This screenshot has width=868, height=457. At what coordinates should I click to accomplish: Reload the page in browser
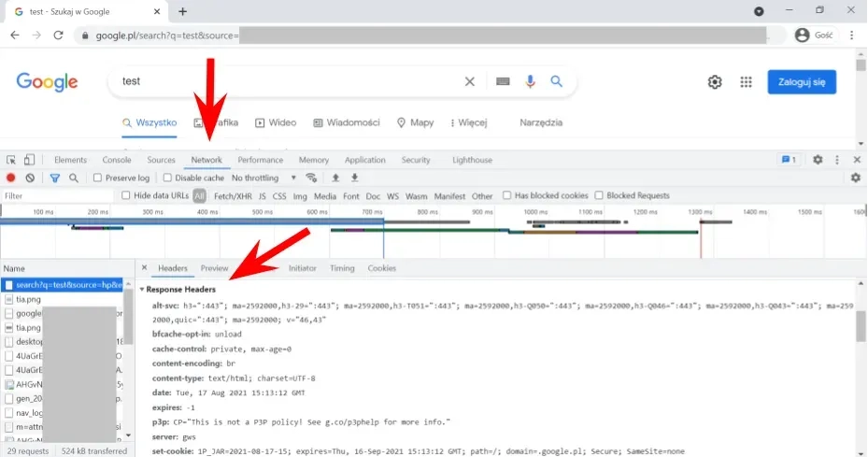58,35
